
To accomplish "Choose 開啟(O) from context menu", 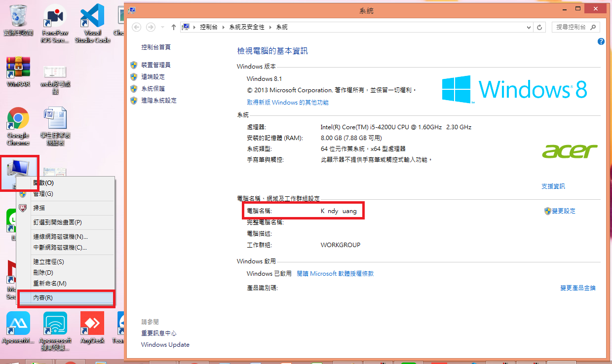I will [66, 183].
